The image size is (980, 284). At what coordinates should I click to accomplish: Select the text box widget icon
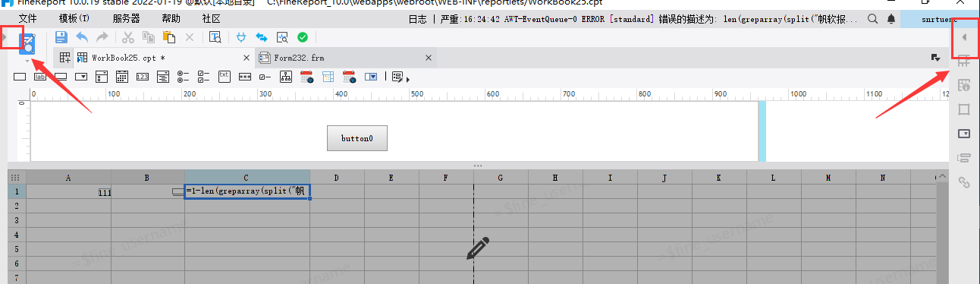tap(20, 77)
